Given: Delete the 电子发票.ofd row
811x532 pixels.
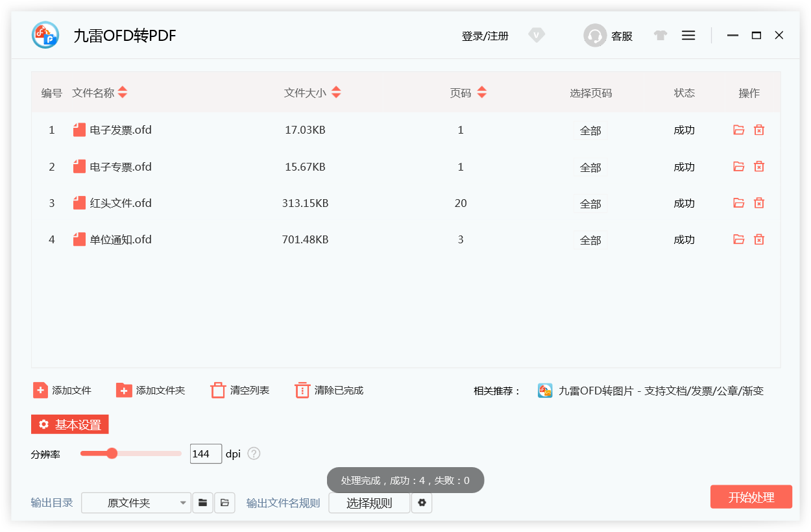Looking at the screenshot, I should [759, 130].
